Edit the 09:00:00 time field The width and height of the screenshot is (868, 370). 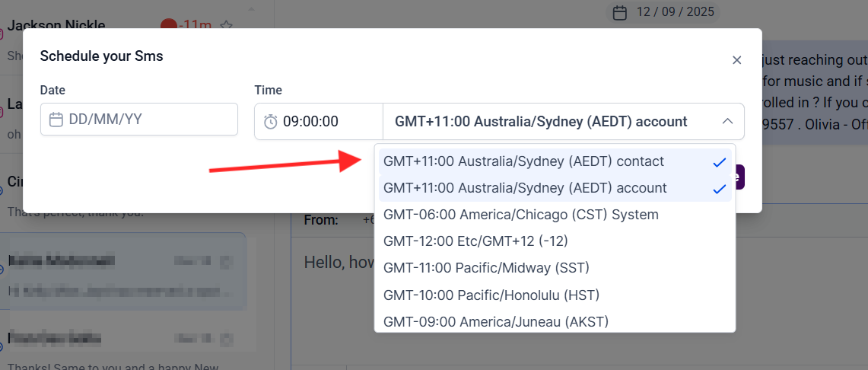coord(318,121)
